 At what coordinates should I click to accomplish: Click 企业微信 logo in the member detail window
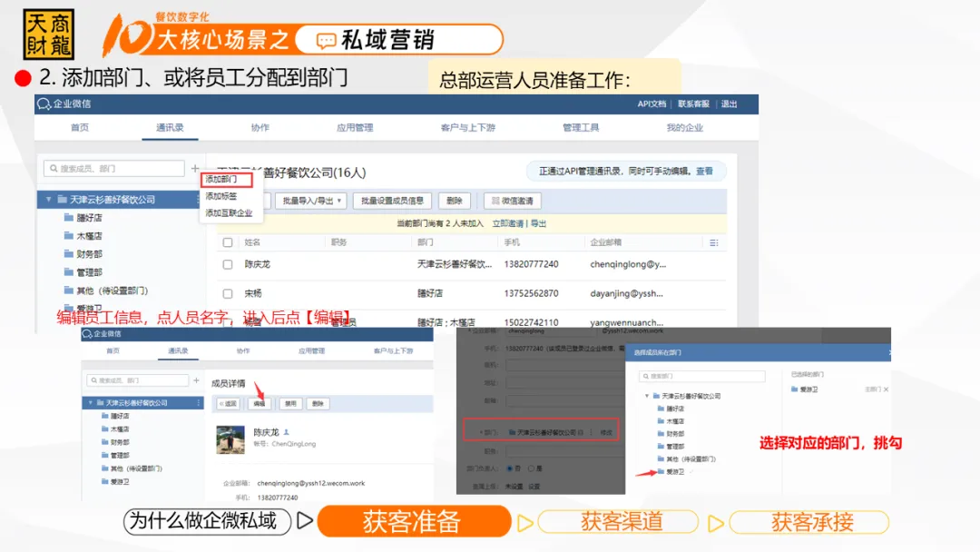click(x=102, y=334)
